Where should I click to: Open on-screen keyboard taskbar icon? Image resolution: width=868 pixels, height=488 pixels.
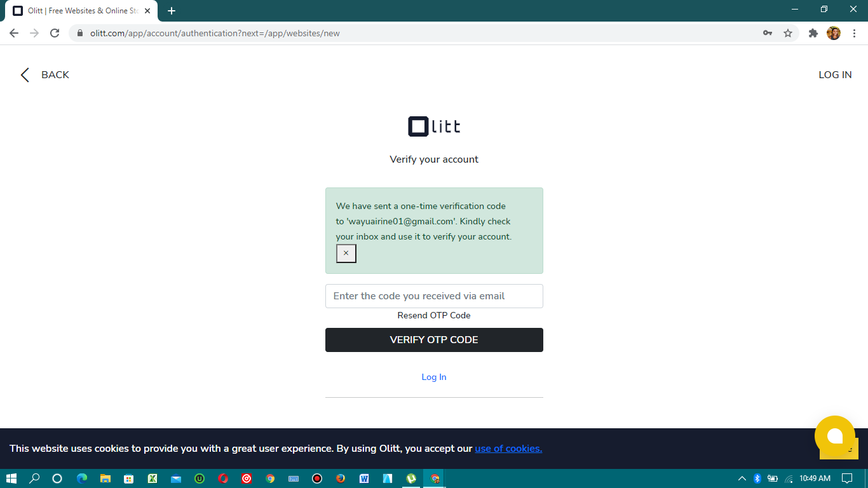[x=294, y=478]
